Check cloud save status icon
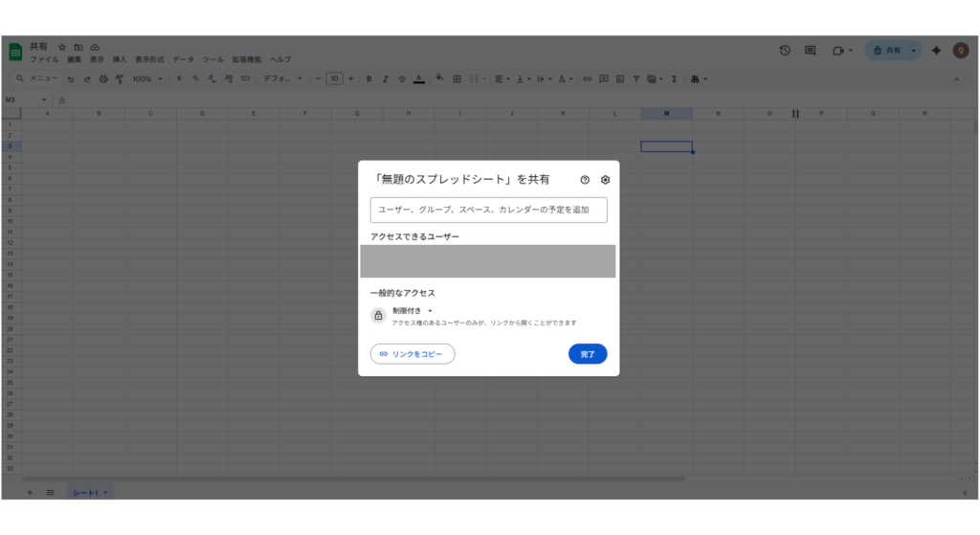Viewport: 980px width, 535px height. 95,47
